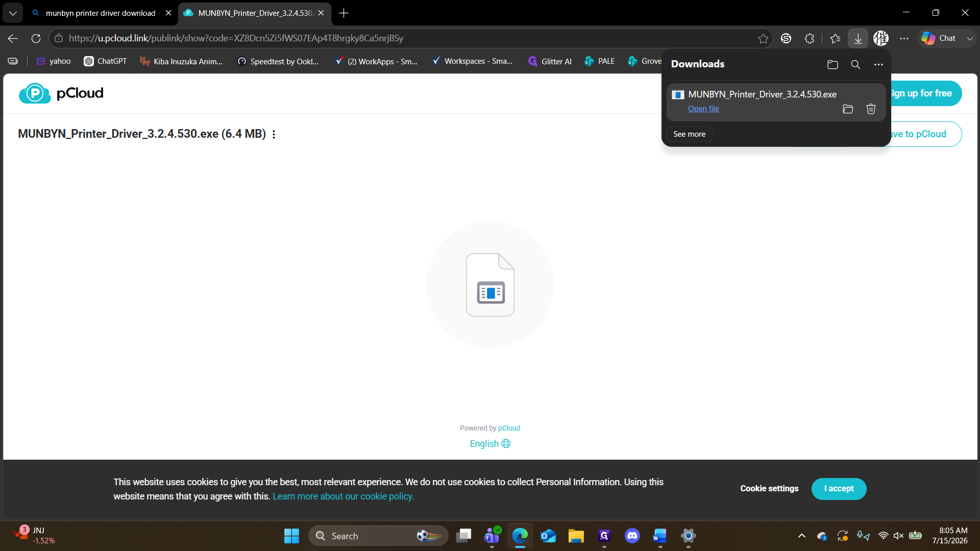The image size is (980, 551).
Task: Open Copilot Chat button
Action: coord(939,38)
